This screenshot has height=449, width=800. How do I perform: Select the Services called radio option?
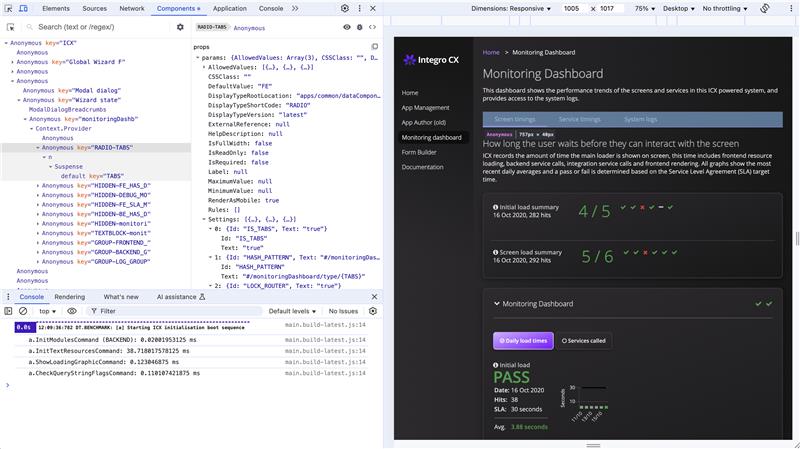583,340
